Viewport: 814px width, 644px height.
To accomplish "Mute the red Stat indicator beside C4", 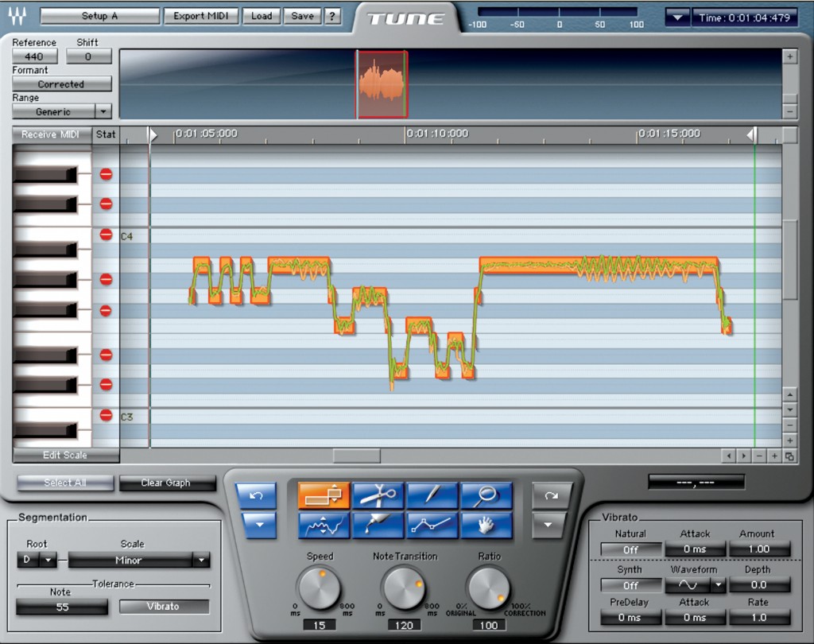I will [104, 235].
